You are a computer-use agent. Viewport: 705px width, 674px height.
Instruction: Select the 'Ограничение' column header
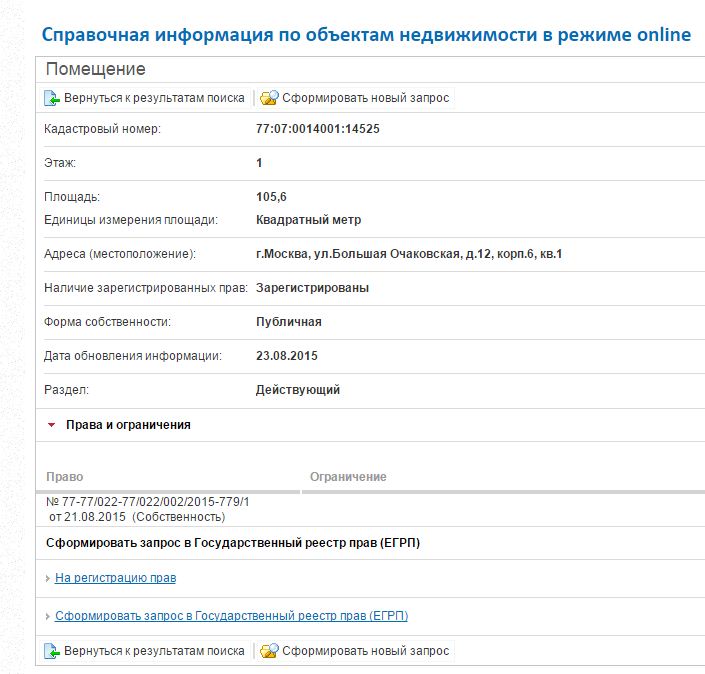coord(348,477)
